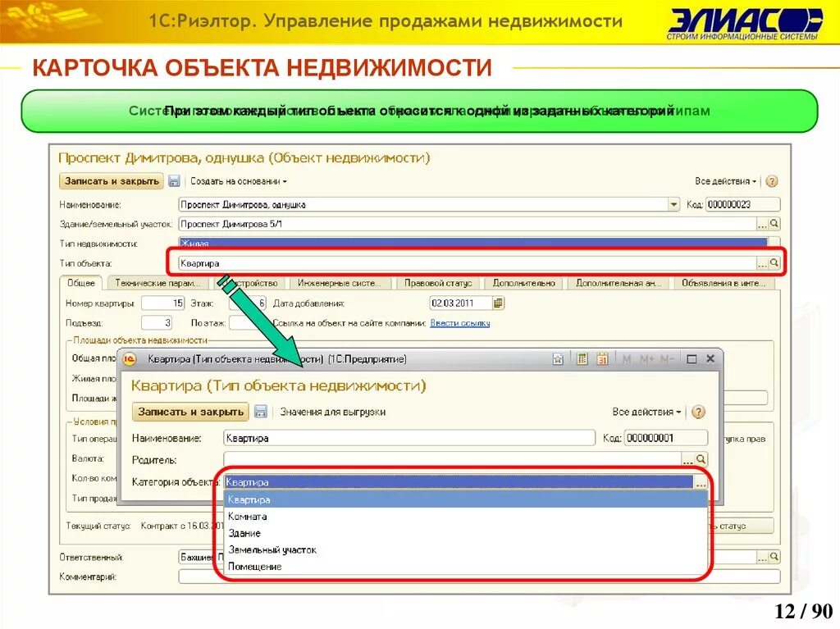Open Тип недвижимости combo box showing Жилая
840x629 pixels.
click(473, 244)
